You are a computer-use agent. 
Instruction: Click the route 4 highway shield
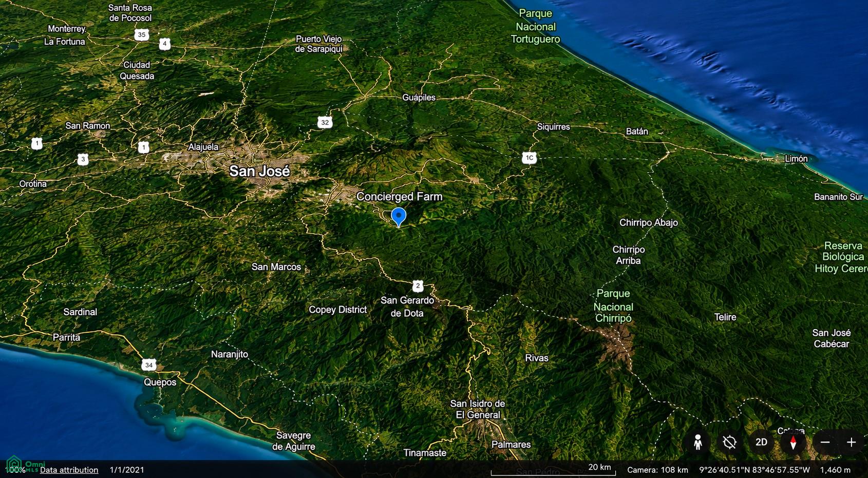(164, 44)
